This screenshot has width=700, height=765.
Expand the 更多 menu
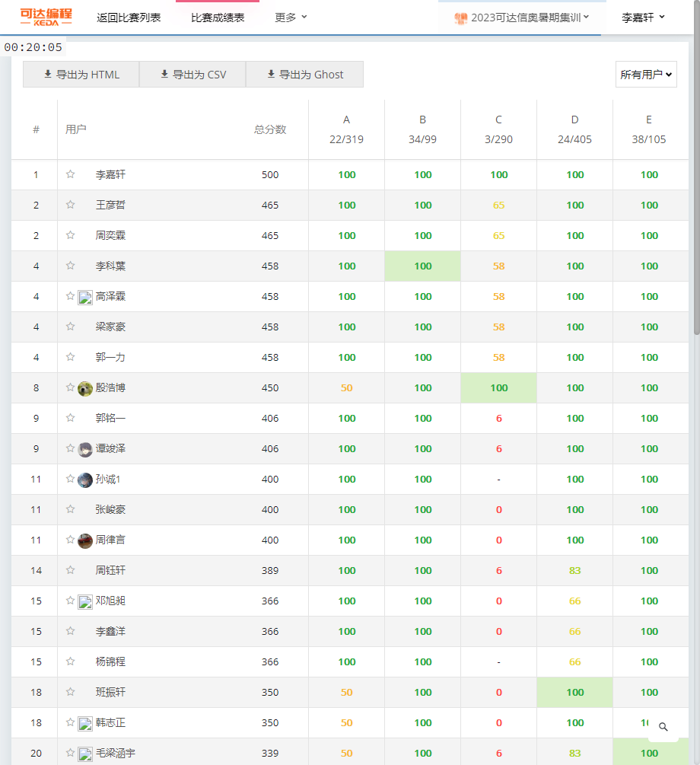click(291, 18)
